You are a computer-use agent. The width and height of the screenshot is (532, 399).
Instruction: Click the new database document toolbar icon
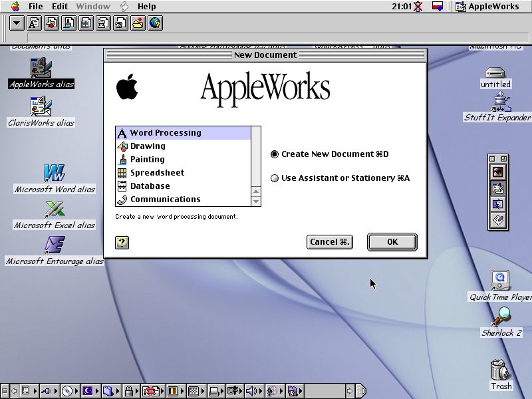pyautogui.click(x=104, y=23)
